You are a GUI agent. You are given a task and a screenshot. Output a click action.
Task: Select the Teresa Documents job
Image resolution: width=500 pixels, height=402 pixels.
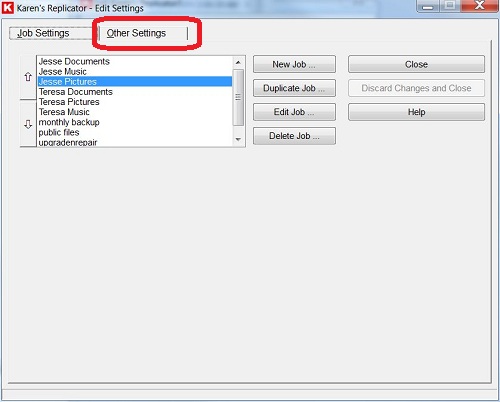tap(135, 92)
